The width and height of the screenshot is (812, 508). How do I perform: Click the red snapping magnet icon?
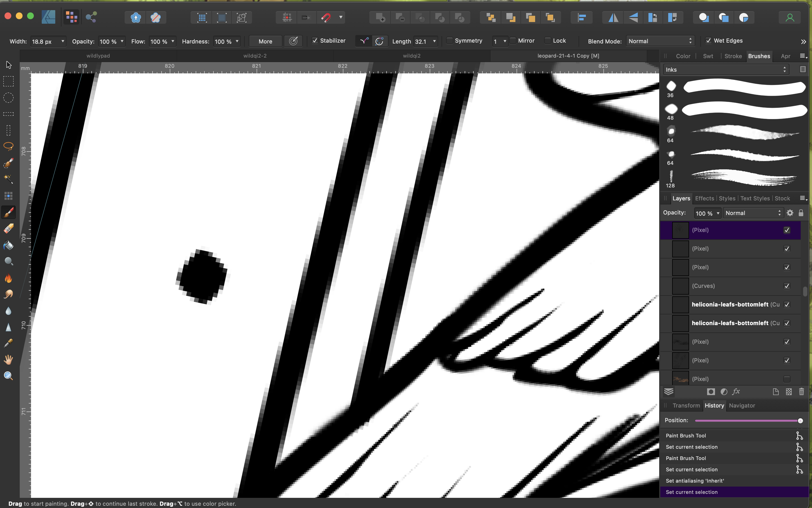(x=326, y=17)
